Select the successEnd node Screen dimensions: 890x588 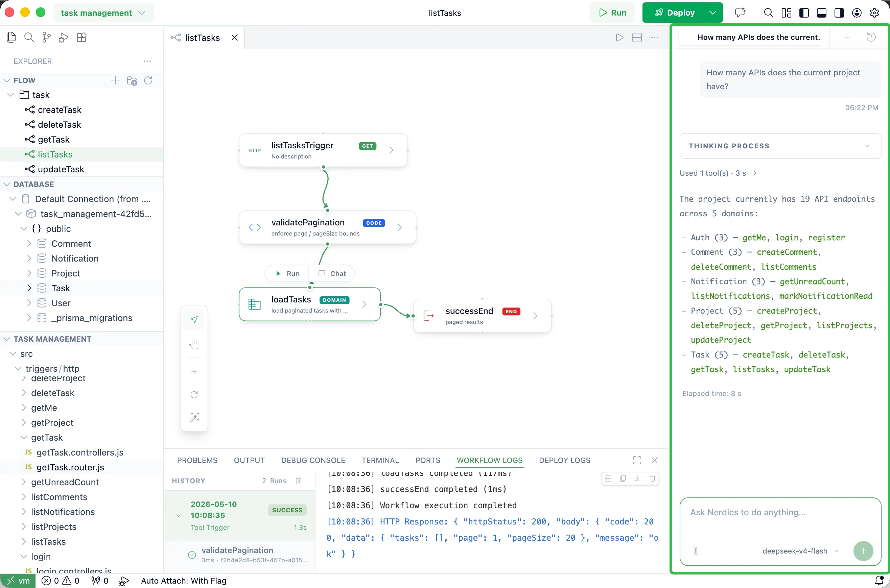(x=482, y=316)
